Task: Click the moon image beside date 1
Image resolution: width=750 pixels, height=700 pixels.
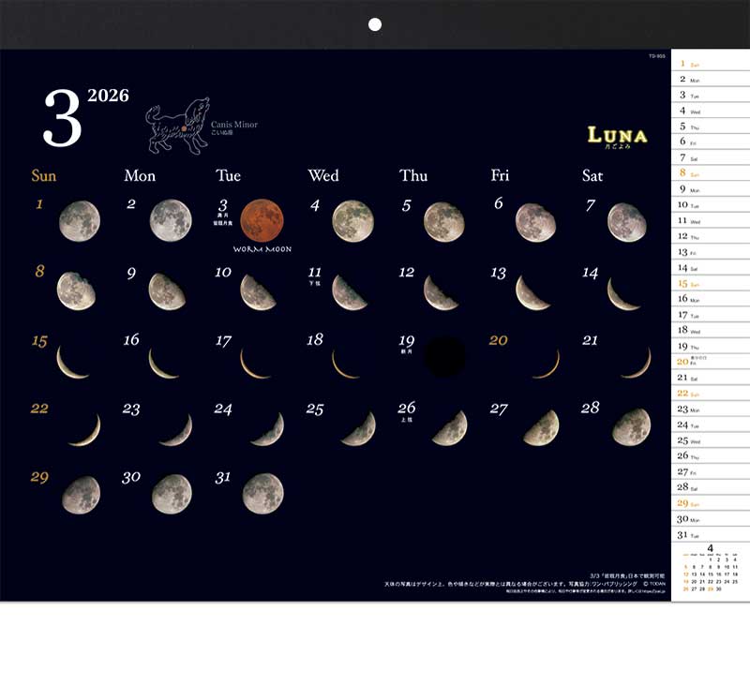Action: click(80, 221)
